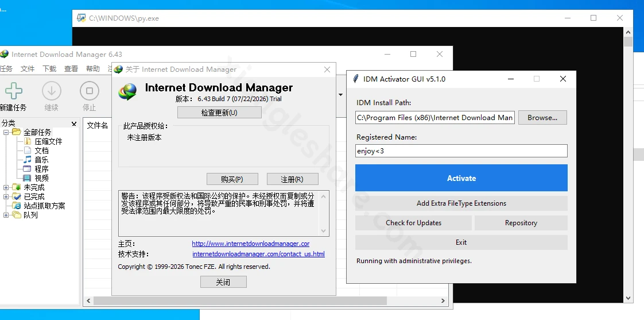Click the horizontal scrollbar thumb in IDM list

pos(240,301)
